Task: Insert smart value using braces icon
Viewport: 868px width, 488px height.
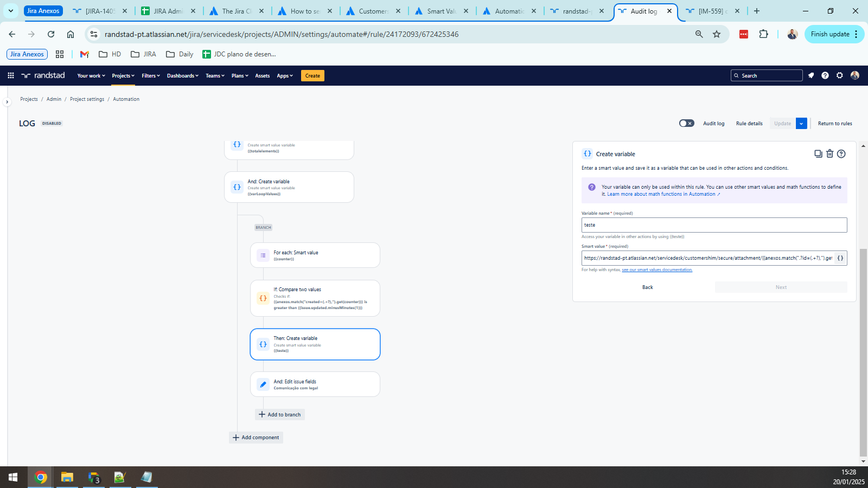Action: pyautogui.click(x=840, y=258)
